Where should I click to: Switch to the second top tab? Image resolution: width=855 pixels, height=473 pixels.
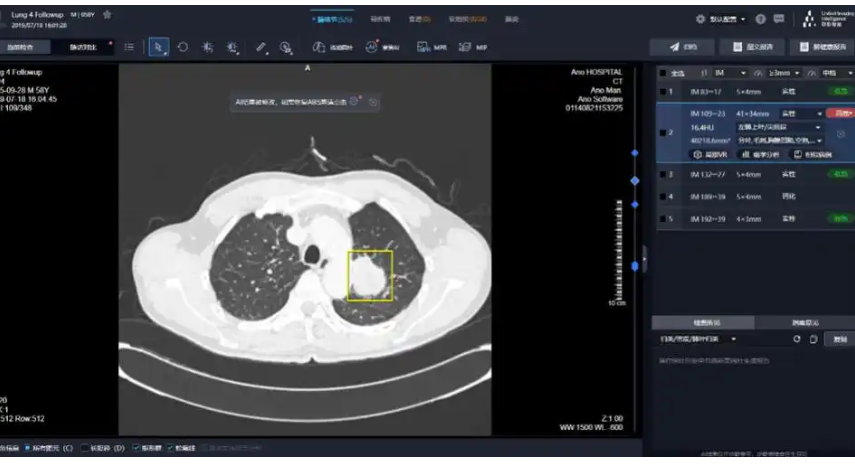[380, 19]
